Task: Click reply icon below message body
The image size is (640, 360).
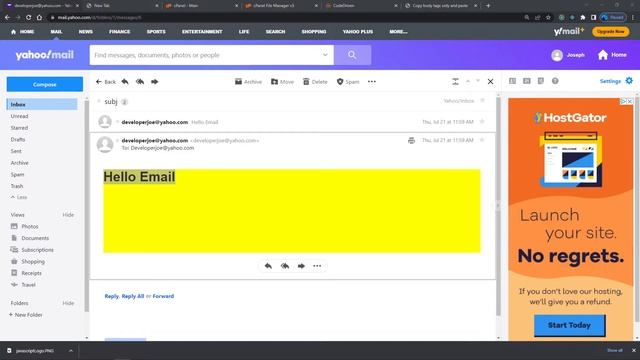Action: coord(268,266)
